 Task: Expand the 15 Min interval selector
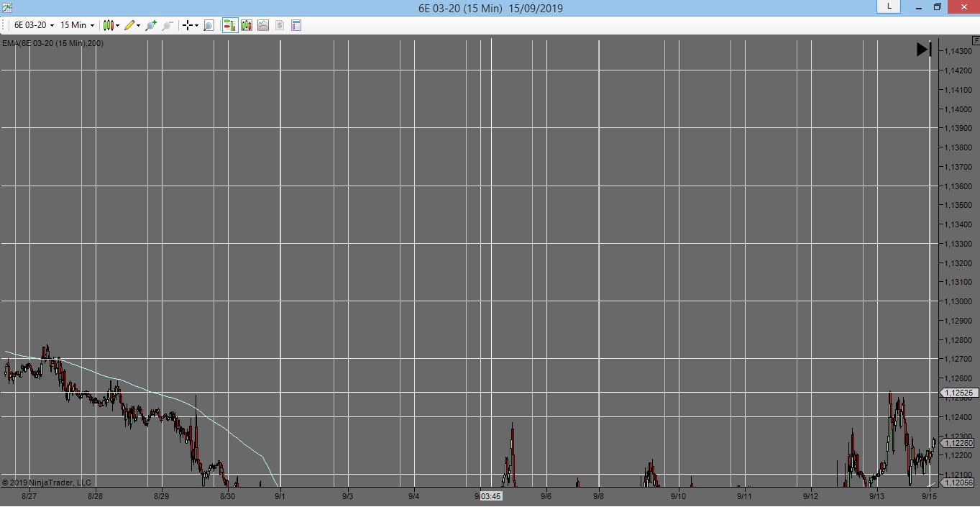[77, 25]
